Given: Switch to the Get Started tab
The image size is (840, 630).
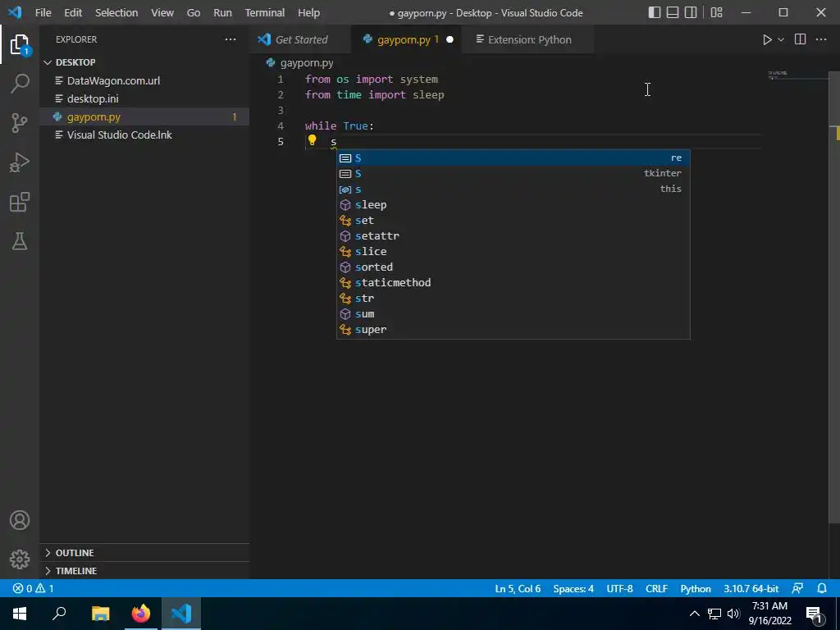Looking at the screenshot, I should coord(300,39).
